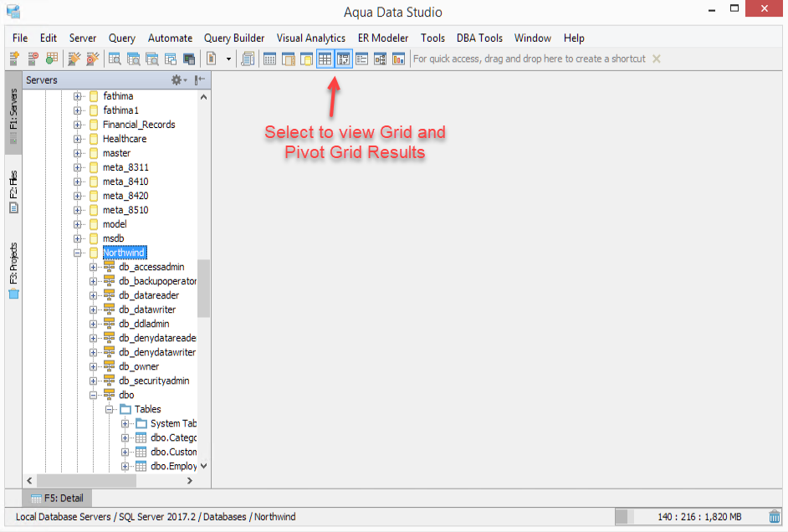Click the scroll-shaped script history icon
The width and height of the screenshot is (788, 532).
coord(248,59)
